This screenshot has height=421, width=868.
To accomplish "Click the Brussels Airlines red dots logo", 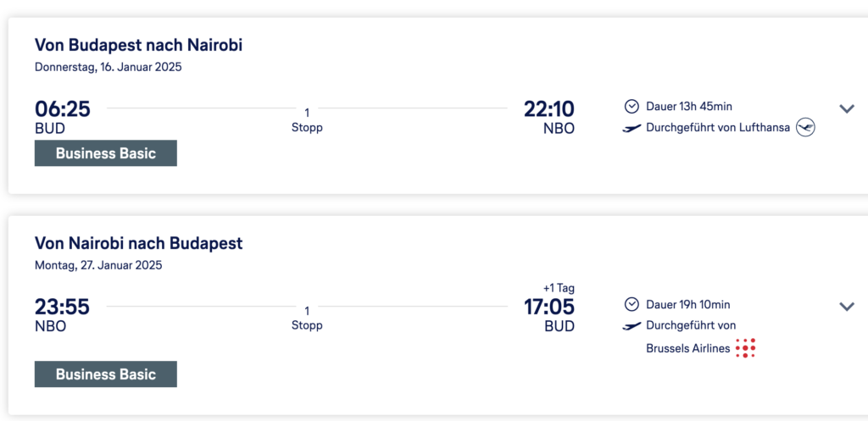I will (x=745, y=348).
